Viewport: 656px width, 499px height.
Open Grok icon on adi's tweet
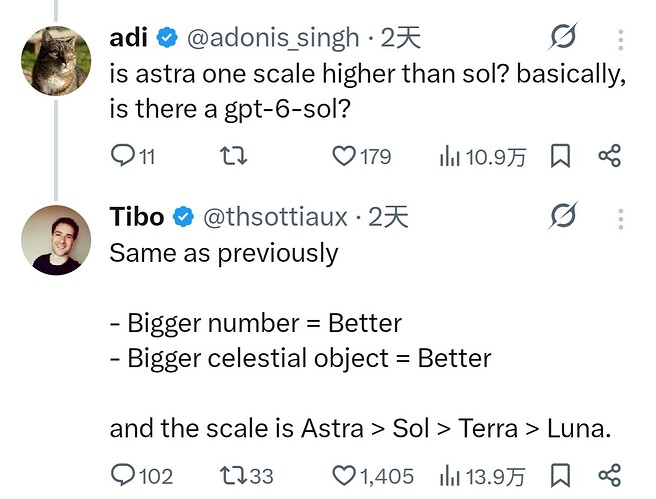(x=563, y=37)
